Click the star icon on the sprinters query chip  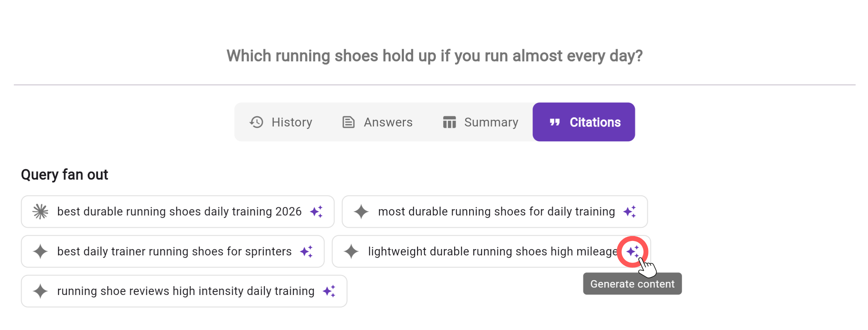[40, 251]
